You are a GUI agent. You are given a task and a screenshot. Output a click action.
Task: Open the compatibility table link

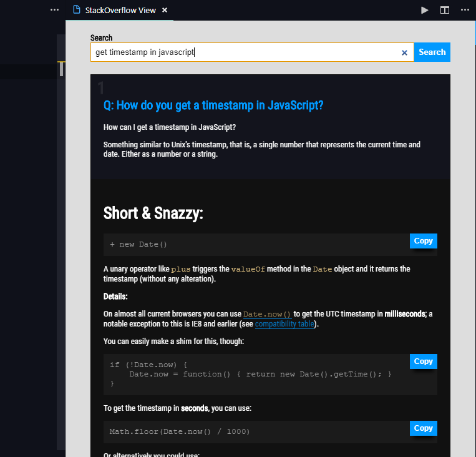click(284, 324)
